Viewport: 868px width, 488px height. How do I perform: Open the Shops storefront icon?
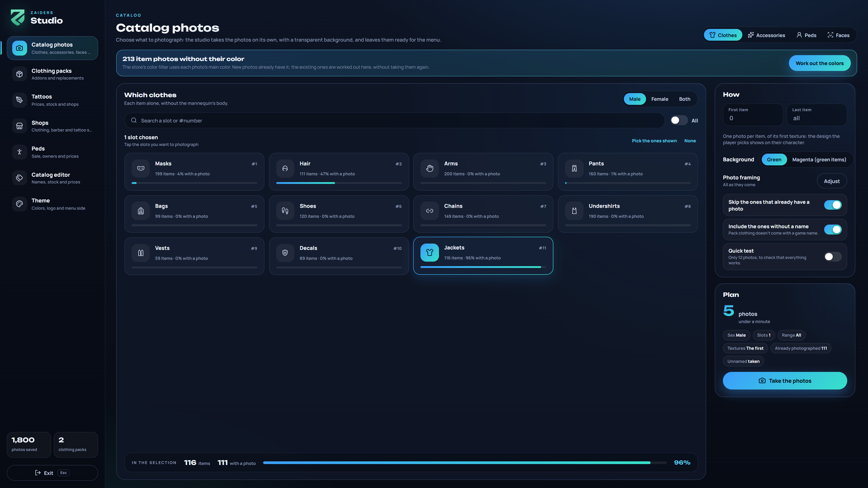pos(19,126)
